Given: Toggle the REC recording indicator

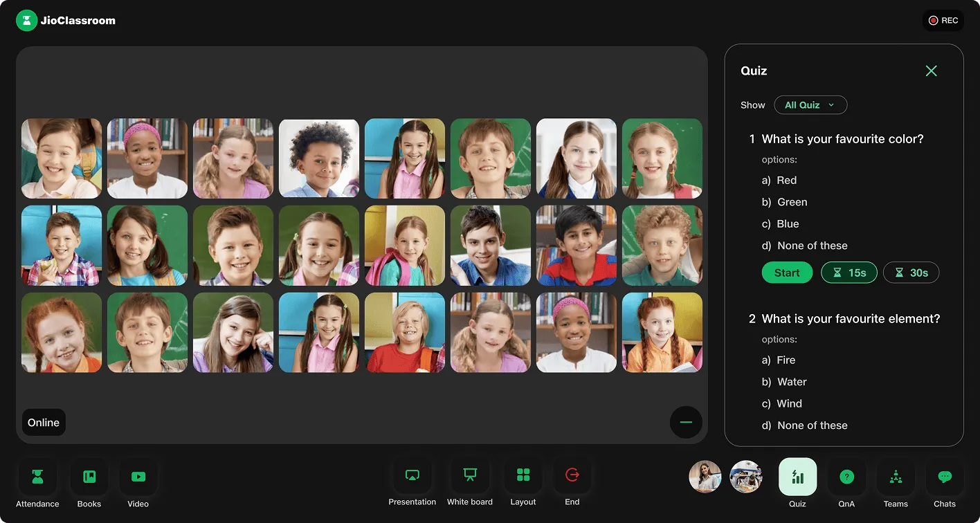Looking at the screenshot, I should click(x=943, y=21).
